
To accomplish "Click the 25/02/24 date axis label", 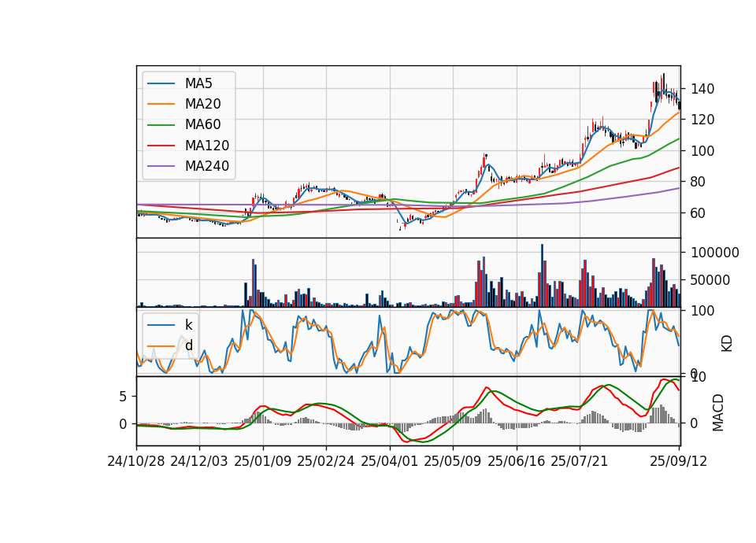I will 326,462.
